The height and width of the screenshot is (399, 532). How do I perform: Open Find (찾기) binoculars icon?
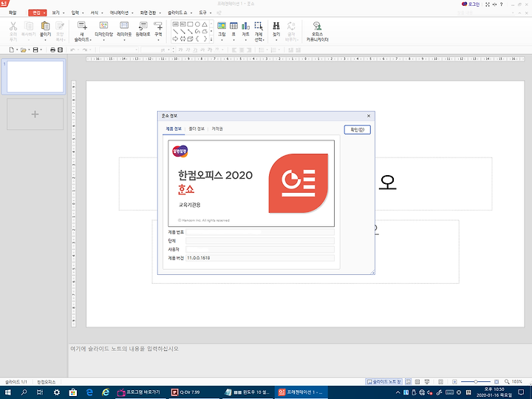[x=276, y=26]
